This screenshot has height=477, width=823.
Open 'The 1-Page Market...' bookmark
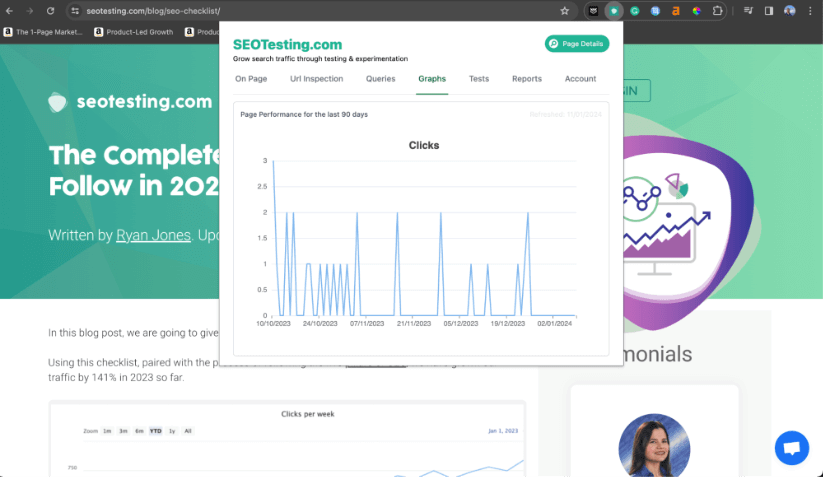(x=44, y=32)
